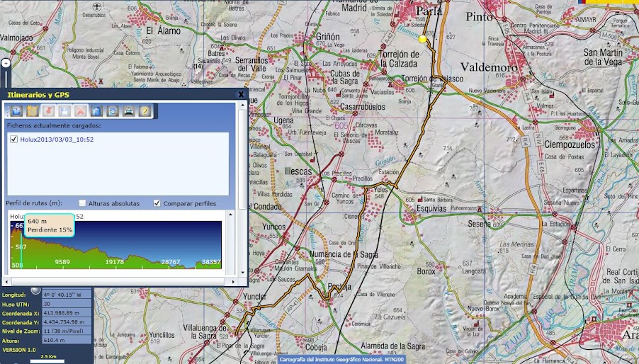Click the horizontal scrollbar left arrow
This screenshot has height=364, width=639.
(6, 281)
